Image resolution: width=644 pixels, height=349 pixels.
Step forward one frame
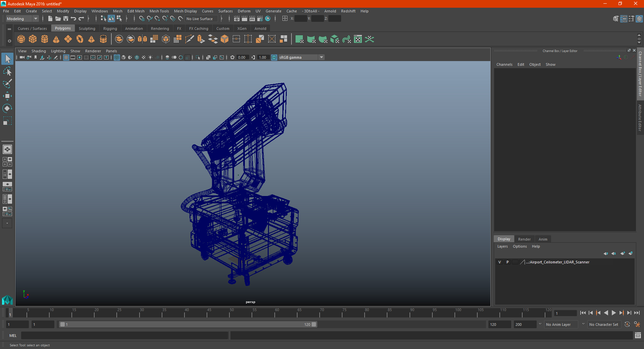(x=629, y=313)
